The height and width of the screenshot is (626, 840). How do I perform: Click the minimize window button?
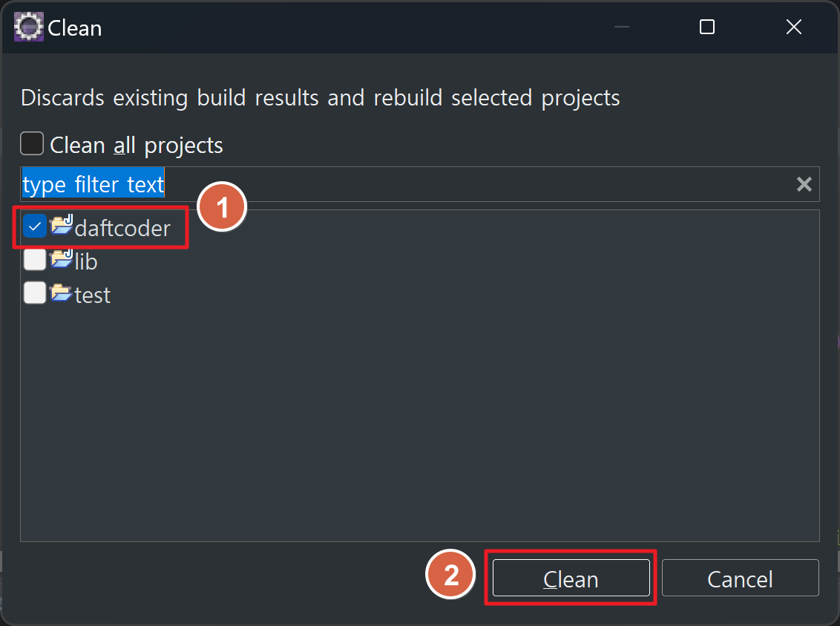point(620,27)
